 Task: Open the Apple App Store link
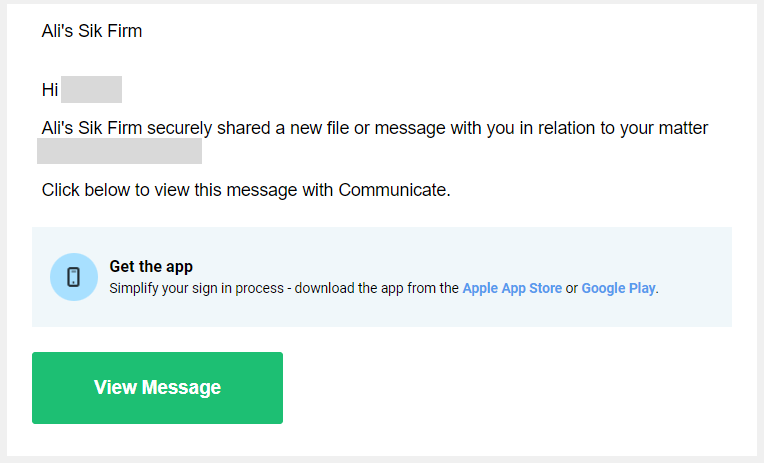click(x=512, y=289)
